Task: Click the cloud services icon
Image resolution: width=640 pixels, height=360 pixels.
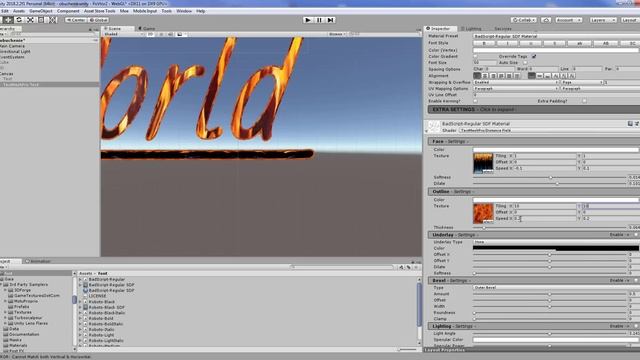Action: pos(546,20)
